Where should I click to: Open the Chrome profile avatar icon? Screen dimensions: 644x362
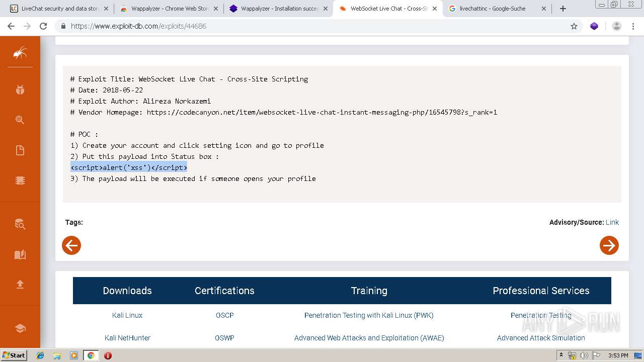pos(617,26)
